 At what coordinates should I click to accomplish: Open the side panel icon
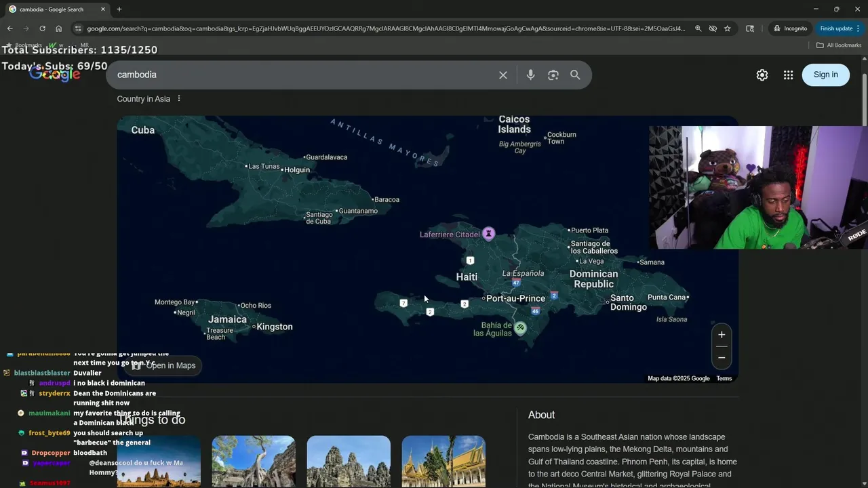tap(750, 28)
